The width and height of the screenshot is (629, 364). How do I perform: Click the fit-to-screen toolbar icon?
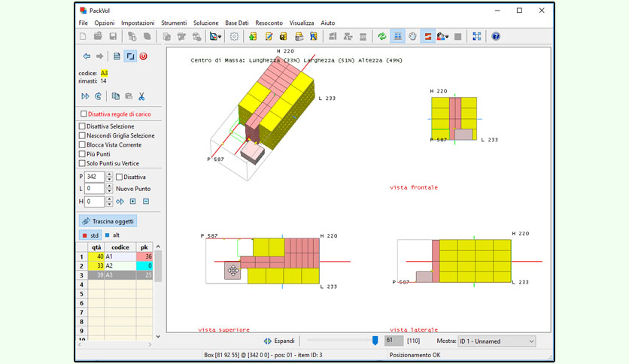pyautogui.click(x=476, y=37)
